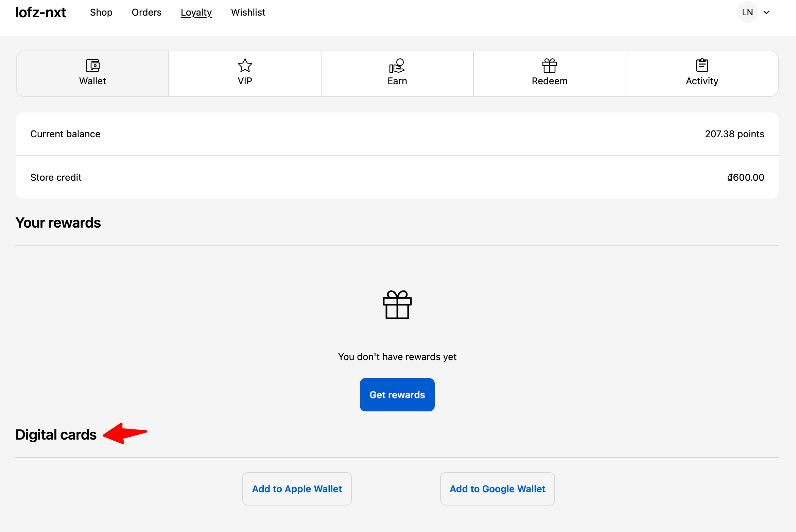The image size is (796, 532).
Task: Switch to the Activity tab
Action: pos(702,73)
